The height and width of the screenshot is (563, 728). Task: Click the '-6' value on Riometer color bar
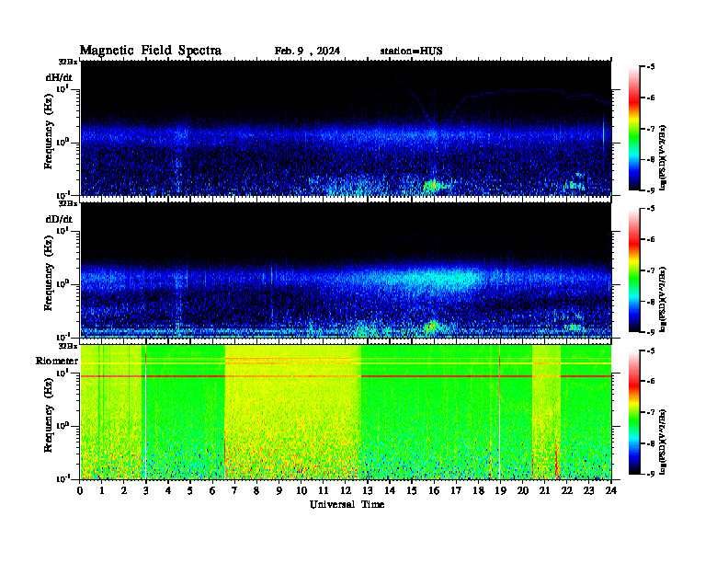tap(651, 381)
